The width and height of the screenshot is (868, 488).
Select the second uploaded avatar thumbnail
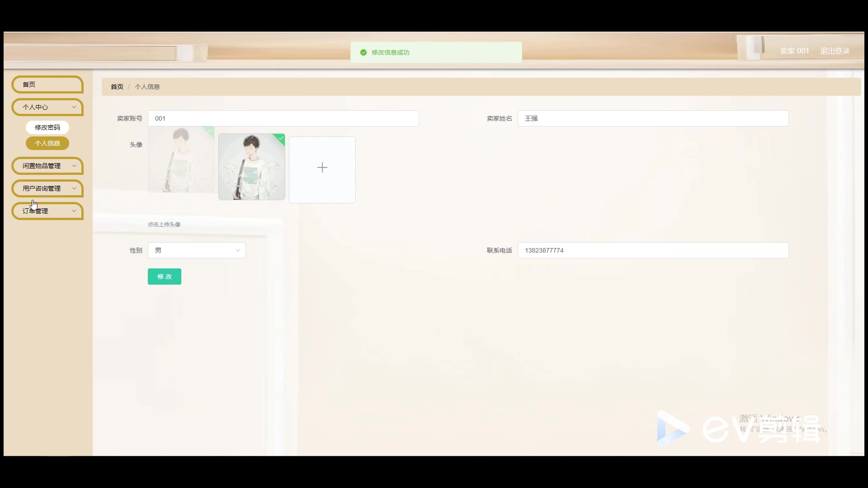[251, 167]
